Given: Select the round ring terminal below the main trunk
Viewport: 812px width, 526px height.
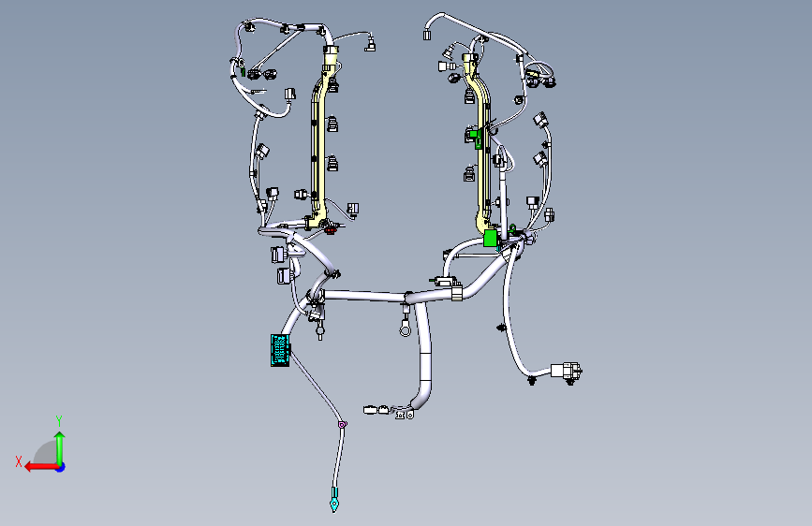Looking at the screenshot, I should 405,329.
